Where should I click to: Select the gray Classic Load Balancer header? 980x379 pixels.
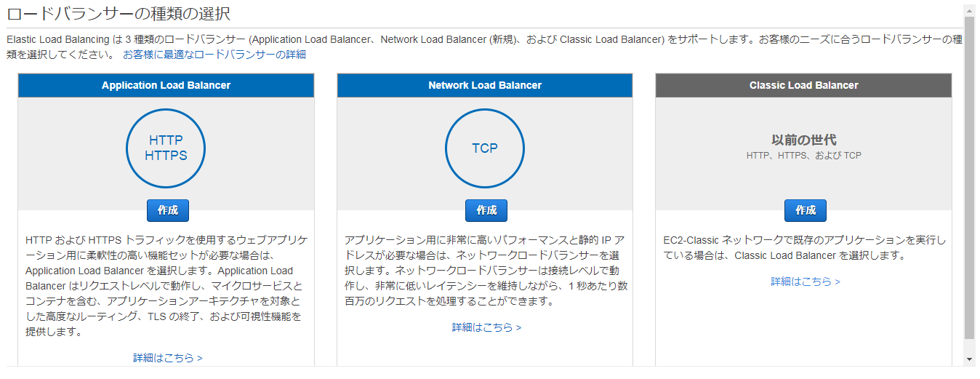click(x=803, y=85)
